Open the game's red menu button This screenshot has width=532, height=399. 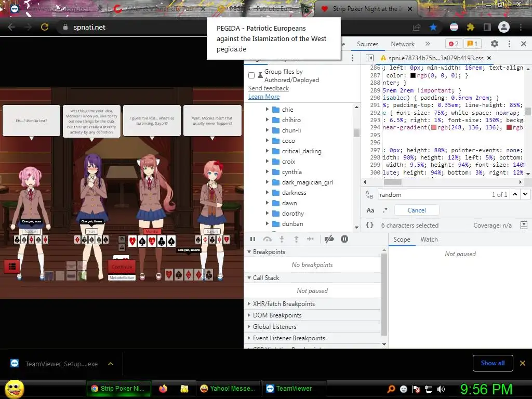point(12,267)
